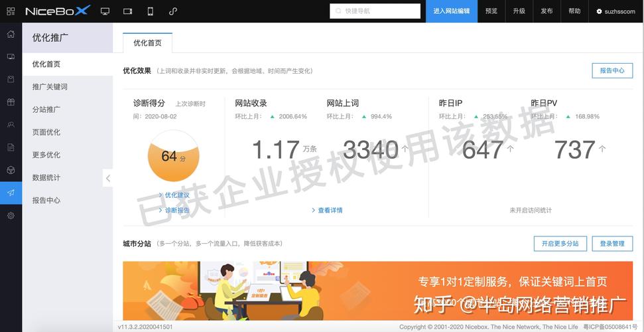Switch to the 优化首页 tab

coord(147,43)
